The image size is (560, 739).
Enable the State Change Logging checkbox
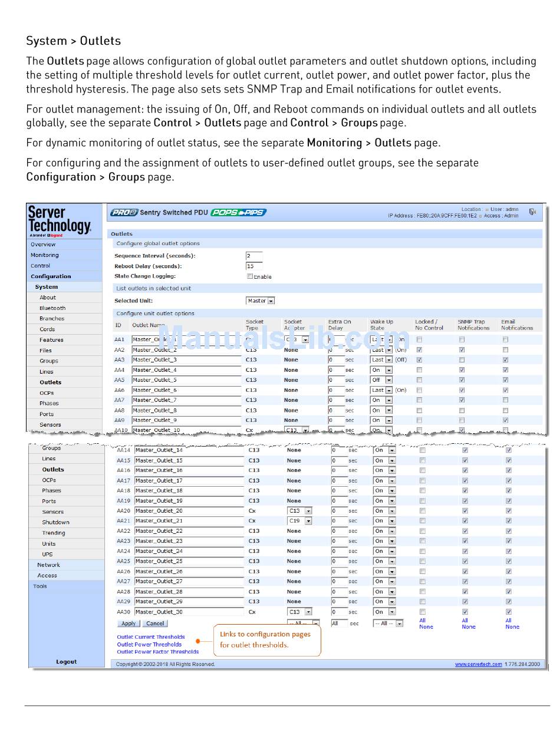click(250, 276)
